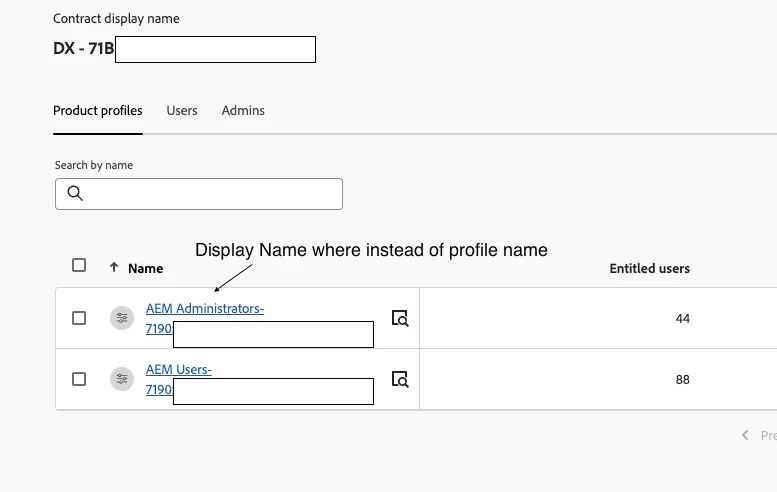Open the details icon for AEM Administrators
The width and height of the screenshot is (777, 492).
tap(400, 318)
